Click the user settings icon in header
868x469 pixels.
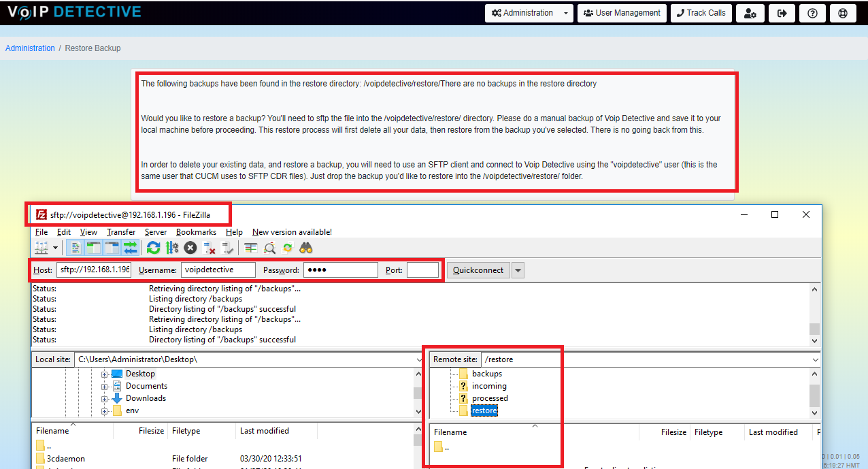point(750,13)
